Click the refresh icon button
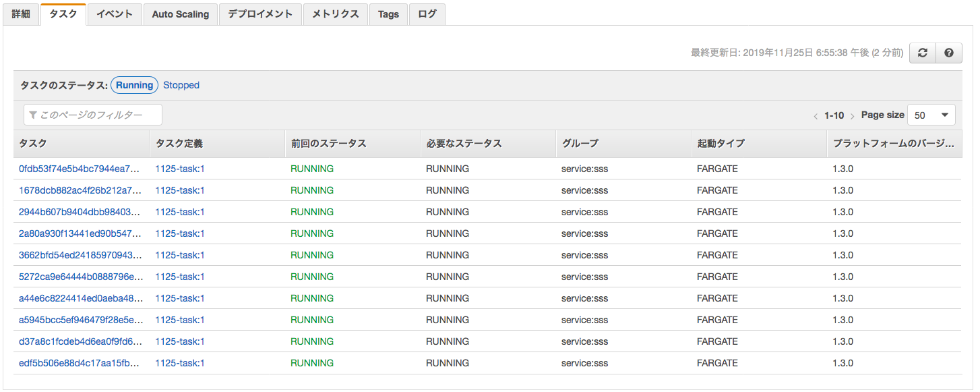 pyautogui.click(x=923, y=53)
